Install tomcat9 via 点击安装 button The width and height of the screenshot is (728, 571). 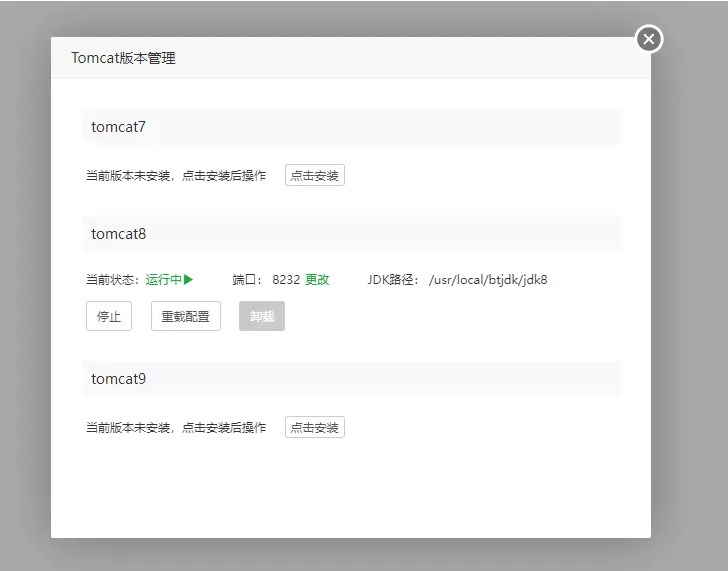tap(314, 428)
